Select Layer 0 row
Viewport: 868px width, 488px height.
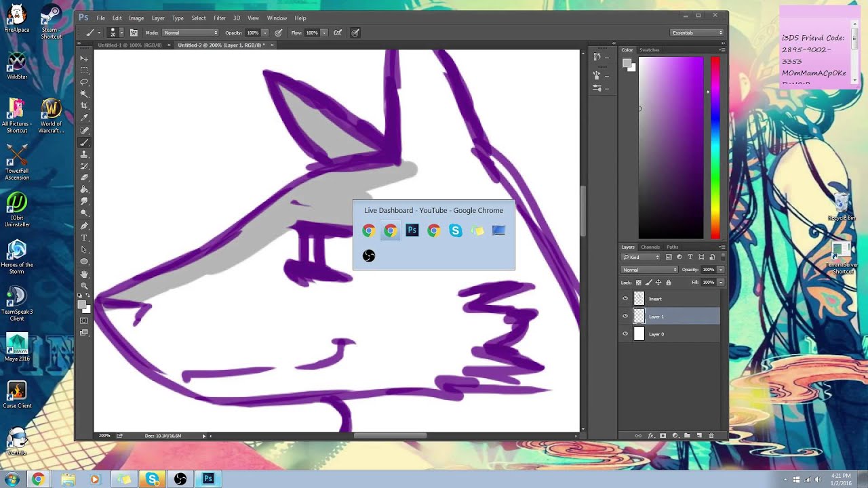tap(669, 334)
